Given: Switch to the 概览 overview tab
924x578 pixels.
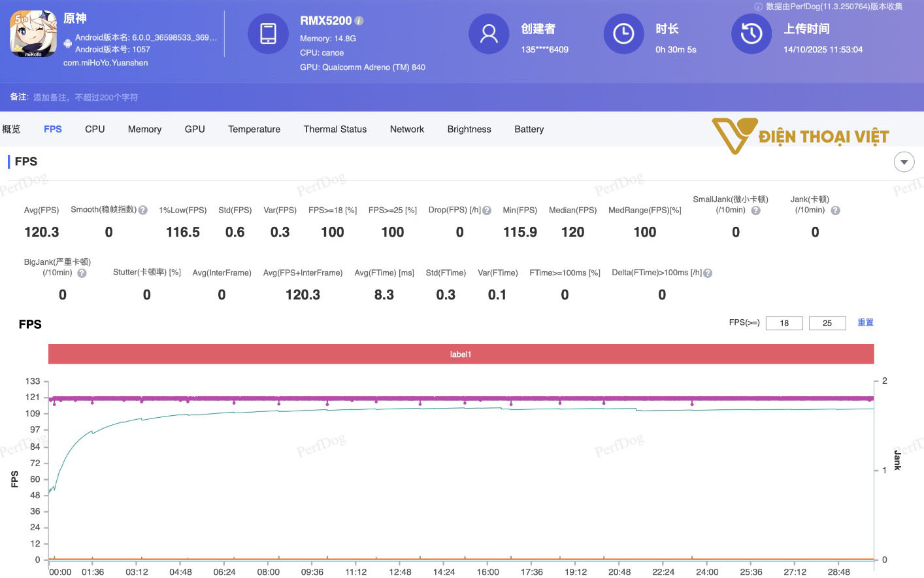Looking at the screenshot, I should [11, 129].
